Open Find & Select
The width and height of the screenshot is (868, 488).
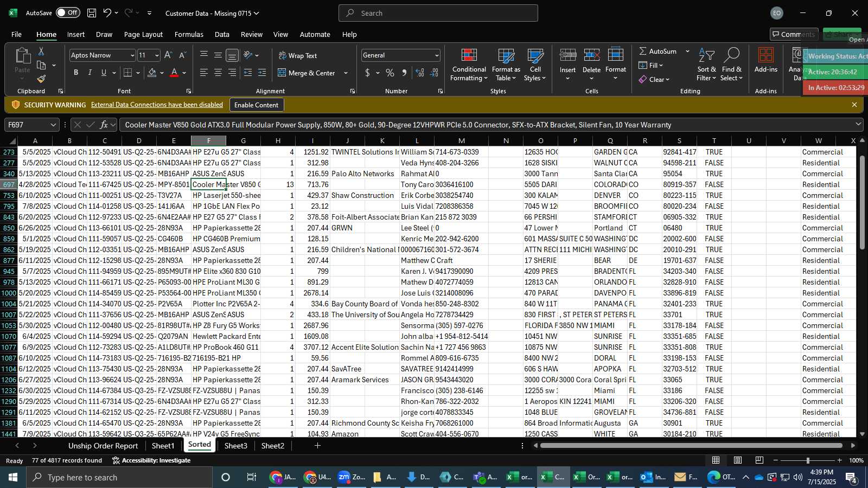731,65
